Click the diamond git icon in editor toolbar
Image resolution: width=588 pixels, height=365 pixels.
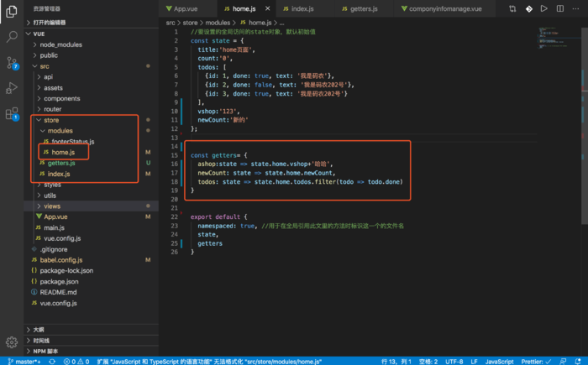tap(528, 8)
